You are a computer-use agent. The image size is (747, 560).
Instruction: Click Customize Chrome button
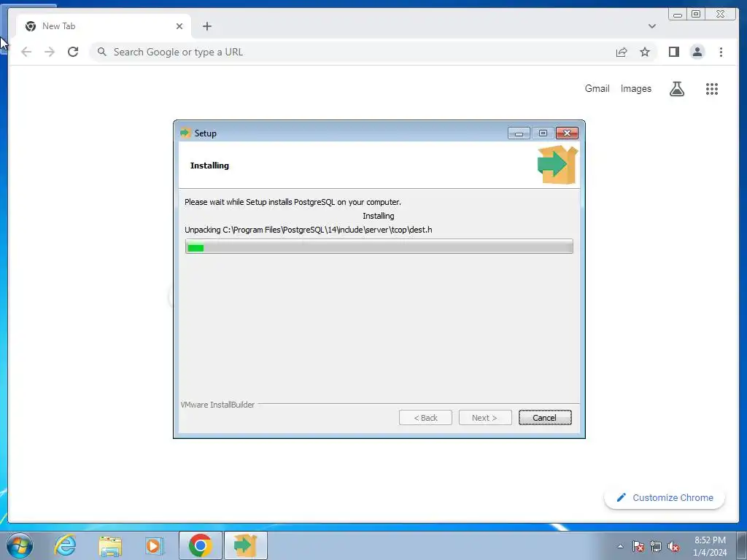pyautogui.click(x=665, y=497)
